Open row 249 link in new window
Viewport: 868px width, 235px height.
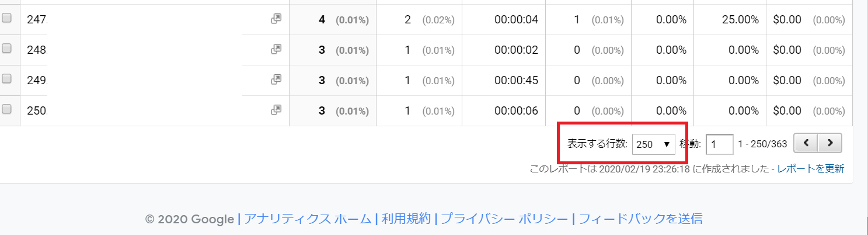click(276, 80)
